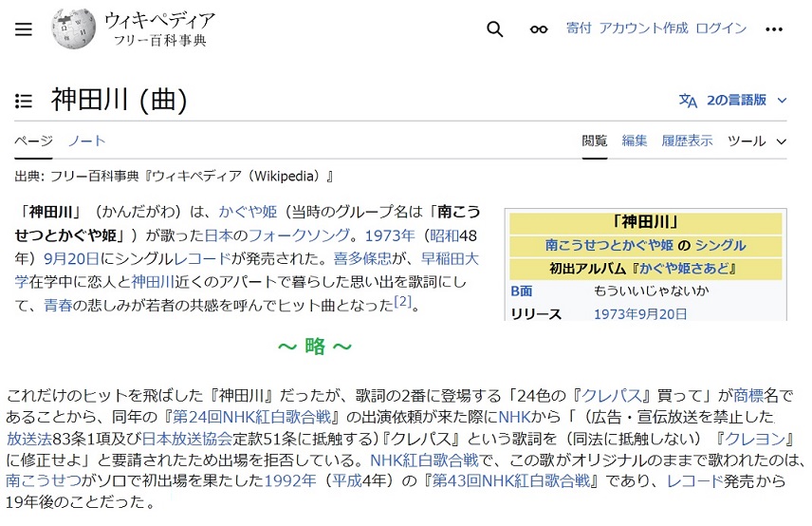Open the 1973年 link in intro
Viewport: 812px width, 526px height.
click(390, 235)
